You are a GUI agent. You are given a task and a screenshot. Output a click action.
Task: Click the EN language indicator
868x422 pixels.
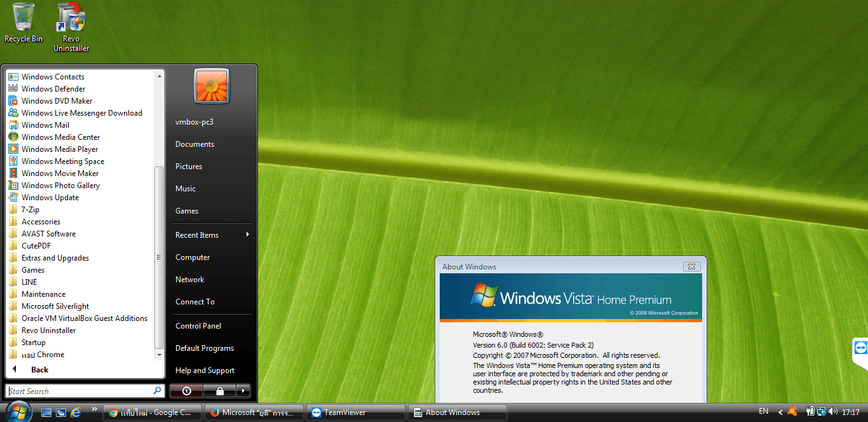[x=764, y=412]
